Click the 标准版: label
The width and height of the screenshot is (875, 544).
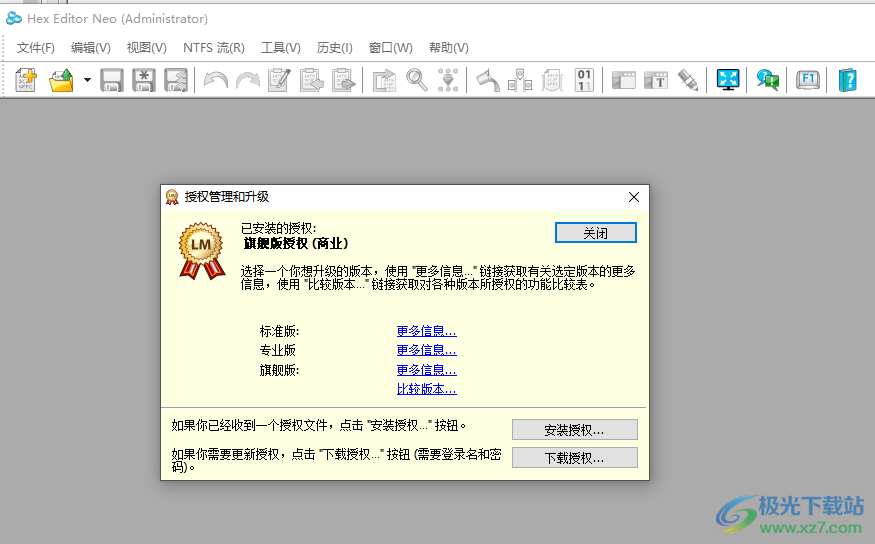point(280,331)
